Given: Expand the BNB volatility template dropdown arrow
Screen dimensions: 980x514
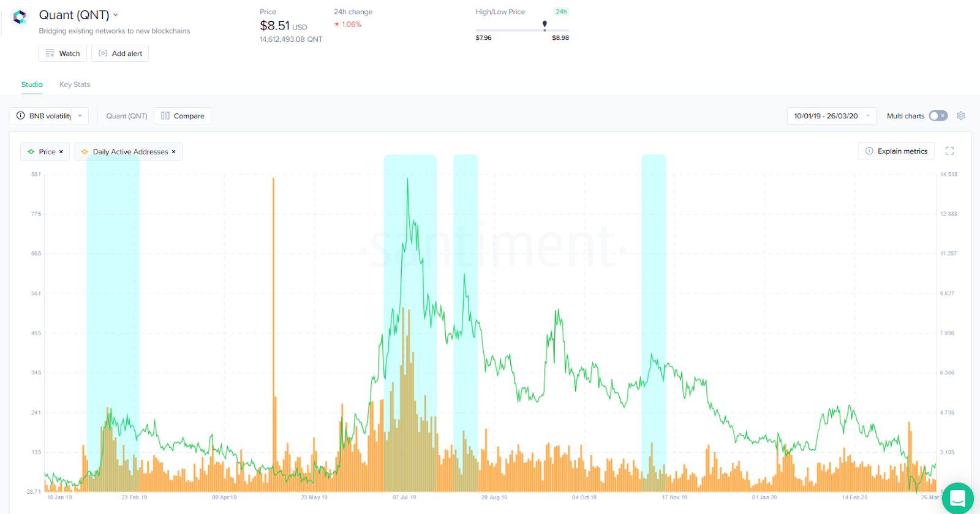Looking at the screenshot, I should (80, 116).
